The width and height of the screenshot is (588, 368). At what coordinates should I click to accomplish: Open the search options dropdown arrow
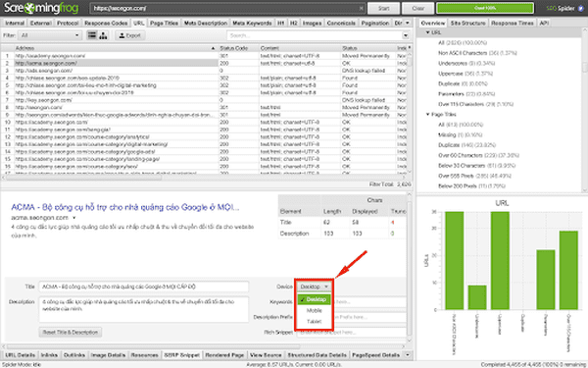tap(406, 35)
